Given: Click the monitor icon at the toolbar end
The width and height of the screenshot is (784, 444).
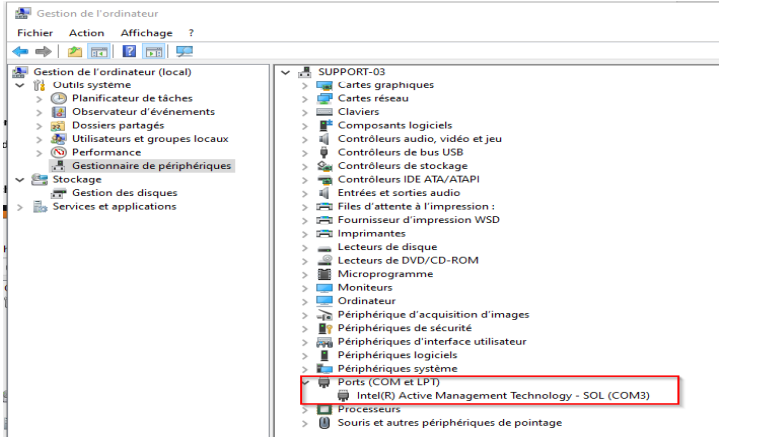Looking at the screenshot, I should pyautogui.click(x=184, y=51).
